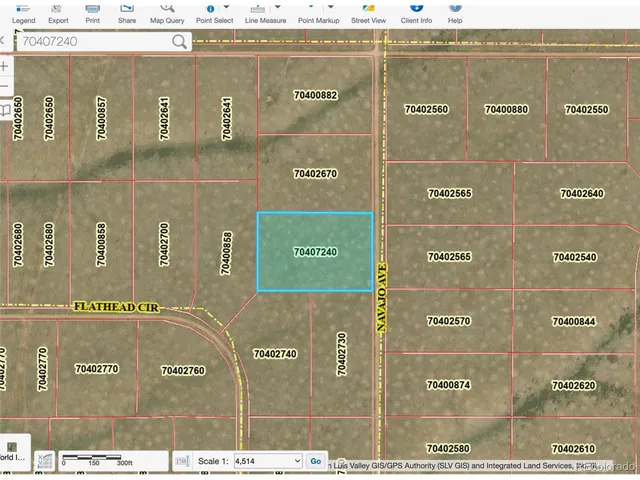Image resolution: width=640 pixels, height=480 pixels.
Task: Open the Share tool
Action: (x=127, y=15)
